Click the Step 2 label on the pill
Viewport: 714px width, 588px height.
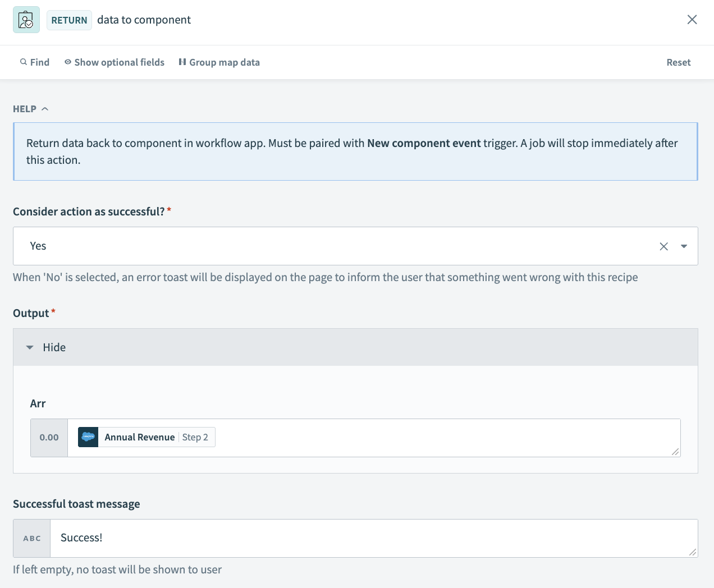click(x=196, y=437)
